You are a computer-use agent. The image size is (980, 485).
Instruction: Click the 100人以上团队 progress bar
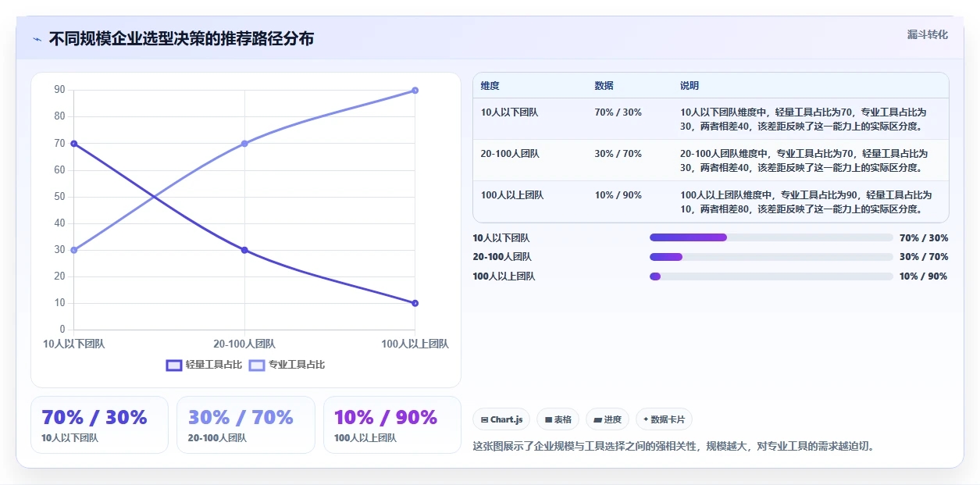coord(772,276)
